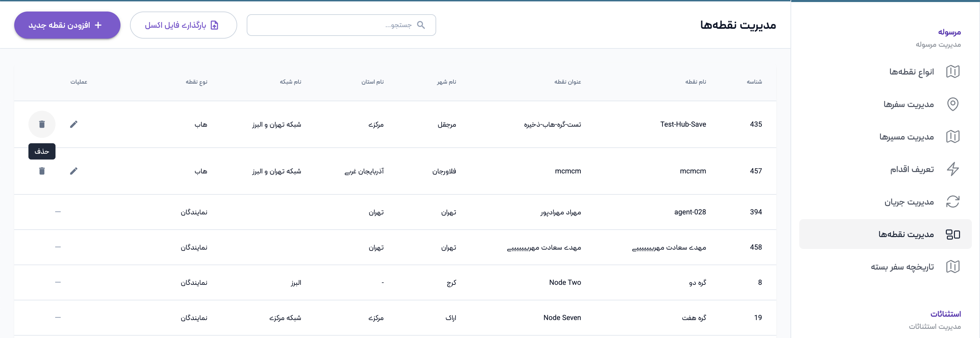This screenshot has height=338, width=980.
Task: Click the edit pencil for Test-Hub-Save row
Action: click(73, 124)
